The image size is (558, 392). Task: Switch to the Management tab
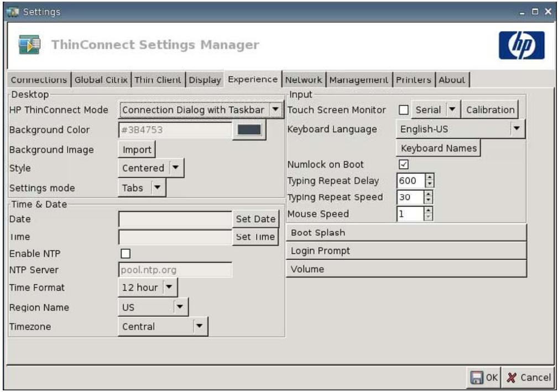pos(359,80)
